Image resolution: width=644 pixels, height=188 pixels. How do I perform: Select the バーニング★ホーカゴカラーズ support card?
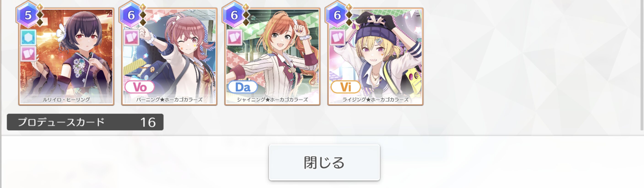click(x=169, y=56)
